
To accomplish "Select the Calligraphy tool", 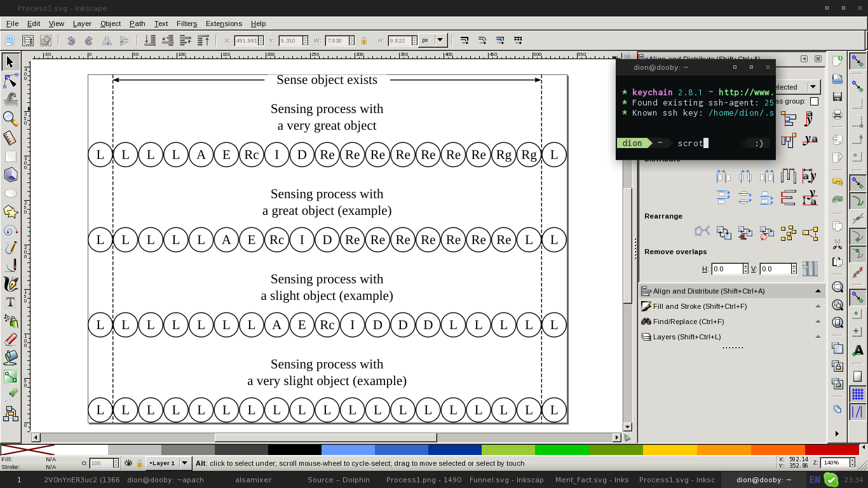I will (10, 284).
